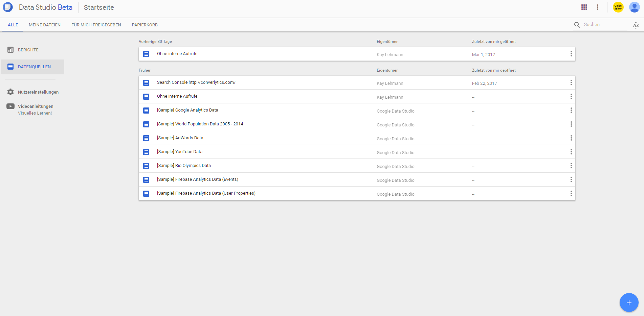
Task: Click Visuelles Lernen! subtitle
Action: point(35,113)
